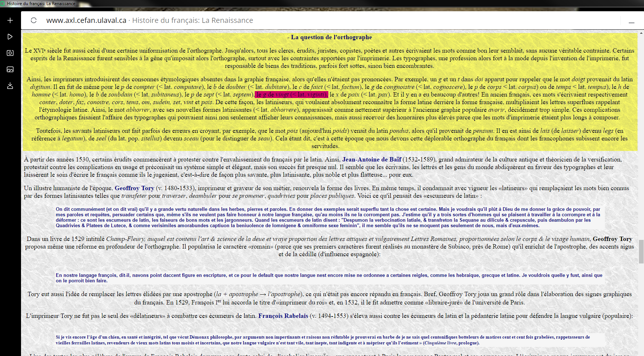The image size is (644, 356).
Task: Reload the page with the refresh icon
Action: 34,20
